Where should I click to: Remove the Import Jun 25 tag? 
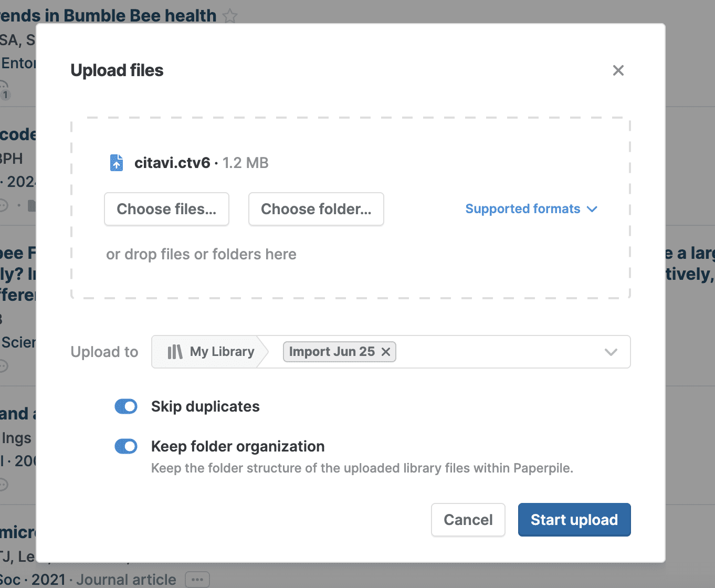386,352
